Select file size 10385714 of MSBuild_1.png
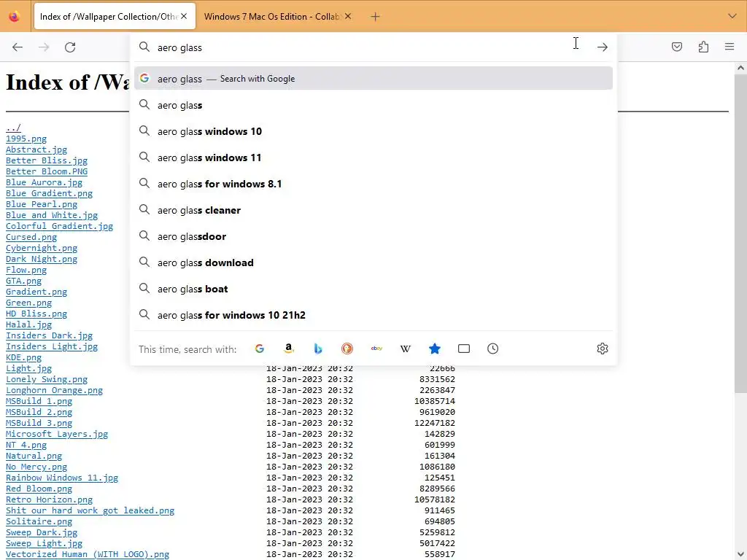 coord(435,401)
